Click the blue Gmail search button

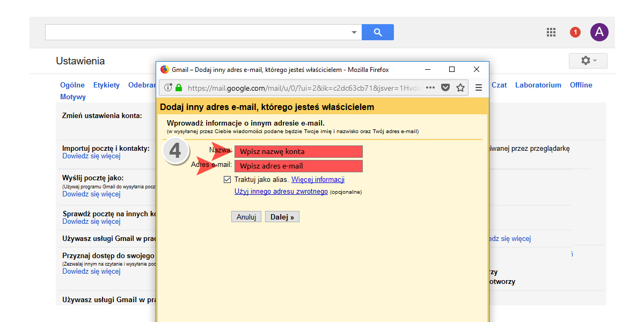[378, 32]
